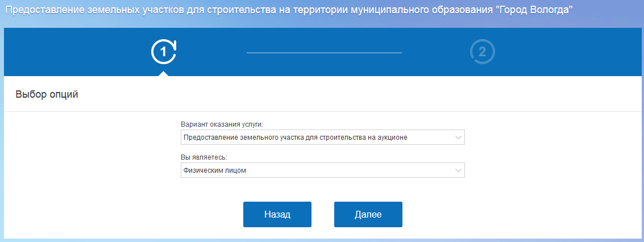
Task: Click the step 2 circle icon
Action: [x=483, y=52]
